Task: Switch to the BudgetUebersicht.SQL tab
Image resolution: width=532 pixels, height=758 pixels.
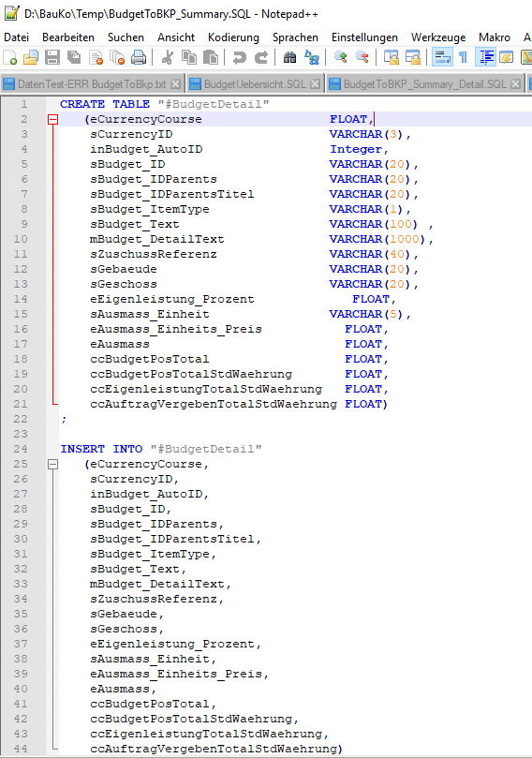Action: click(255, 84)
